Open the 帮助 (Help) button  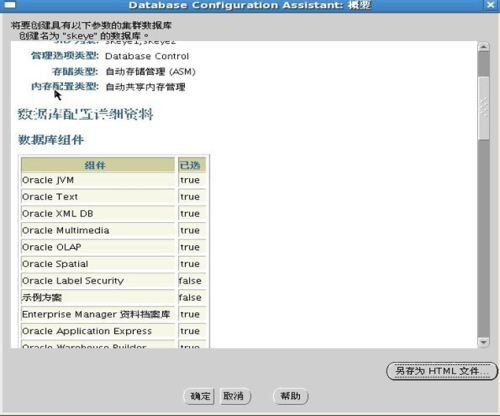(x=290, y=396)
